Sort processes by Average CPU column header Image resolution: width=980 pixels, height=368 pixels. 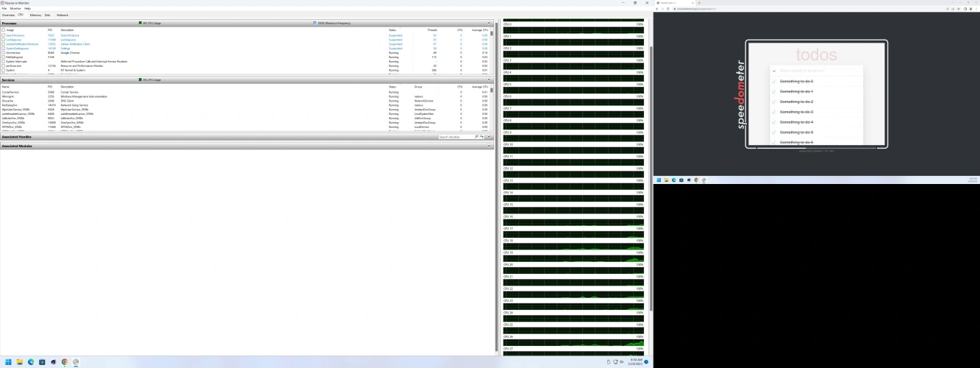tap(479, 29)
